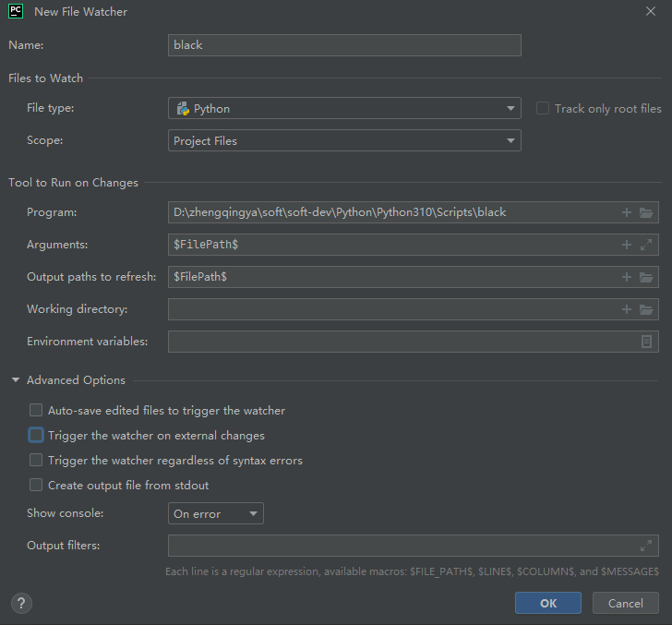Open Environment variables editor icon
Screen dimensions: 672x625
646,342
